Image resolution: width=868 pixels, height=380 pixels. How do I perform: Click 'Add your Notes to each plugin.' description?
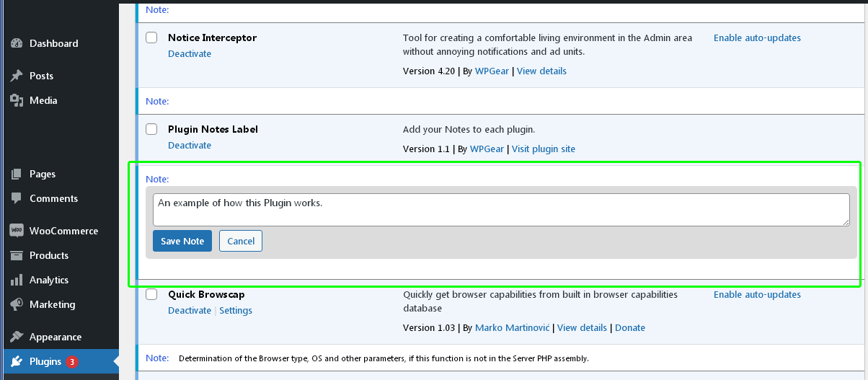coord(469,129)
